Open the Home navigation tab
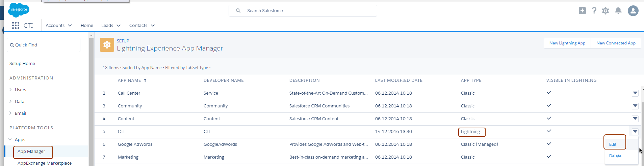This screenshot has width=644, height=166. (87, 26)
